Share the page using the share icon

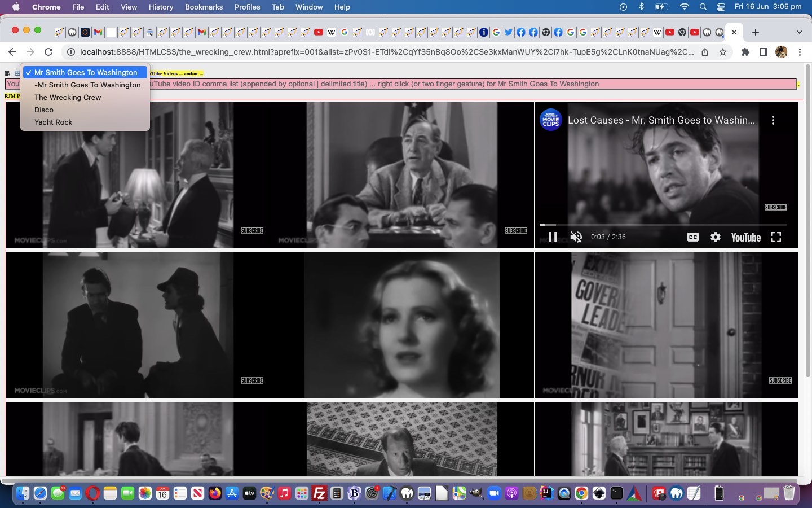click(705, 52)
